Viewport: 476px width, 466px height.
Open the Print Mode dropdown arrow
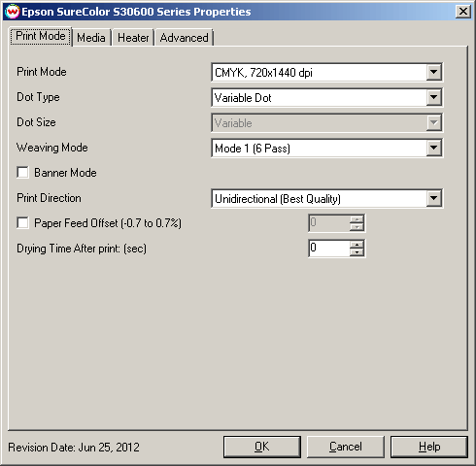pos(434,72)
